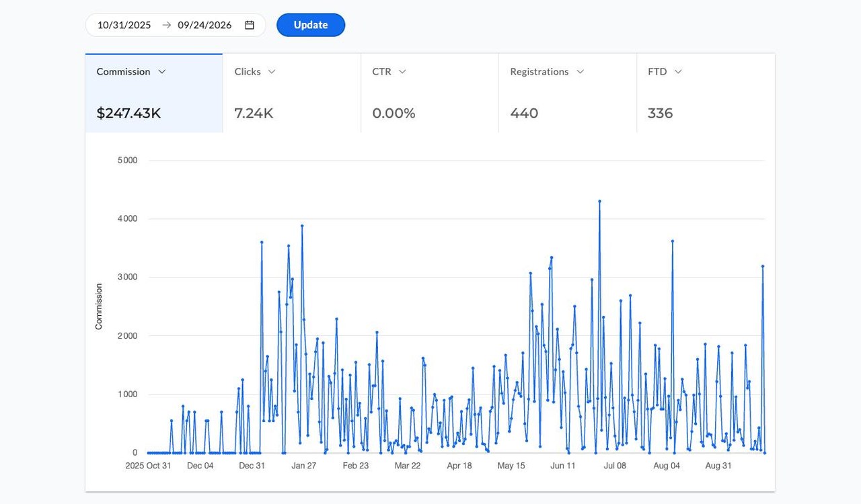Select the start date field 10/31/2025
The image size is (861, 504).
click(x=124, y=25)
